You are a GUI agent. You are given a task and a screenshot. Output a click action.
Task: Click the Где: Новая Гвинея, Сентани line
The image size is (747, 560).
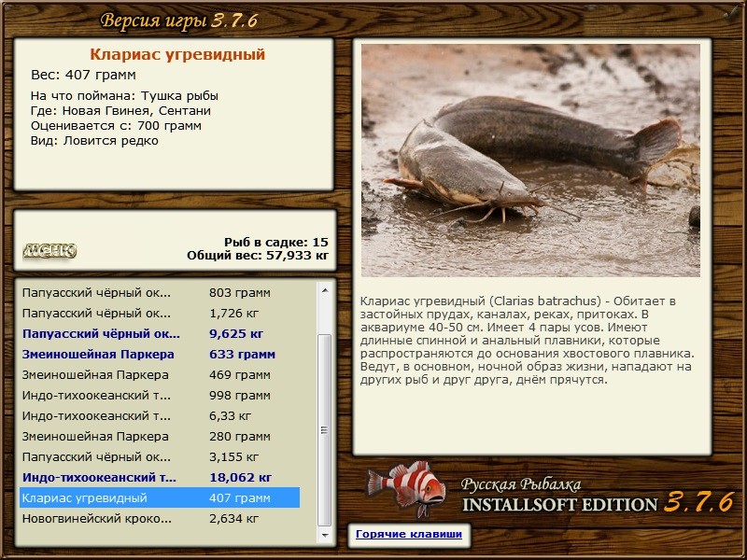tap(120, 111)
